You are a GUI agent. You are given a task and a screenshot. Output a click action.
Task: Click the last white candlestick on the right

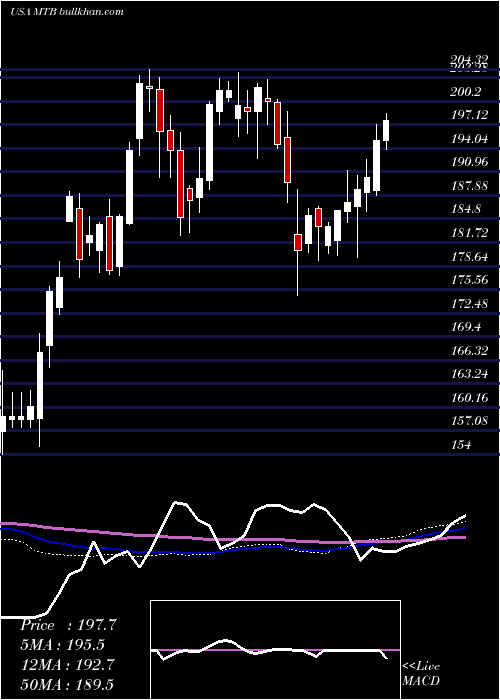click(386, 131)
